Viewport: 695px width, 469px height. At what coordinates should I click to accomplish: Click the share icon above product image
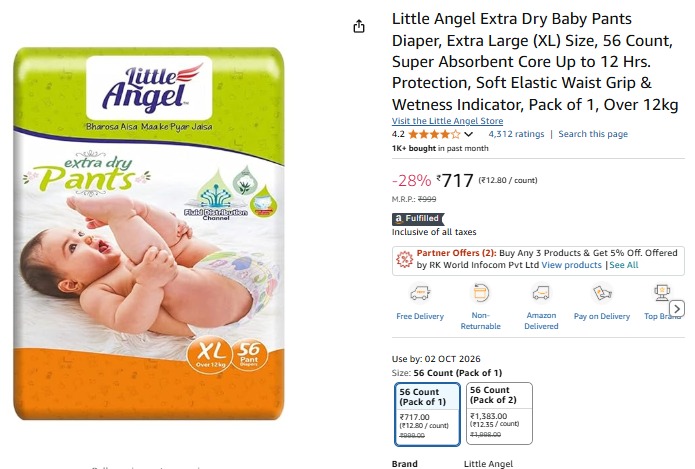(359, 27)
